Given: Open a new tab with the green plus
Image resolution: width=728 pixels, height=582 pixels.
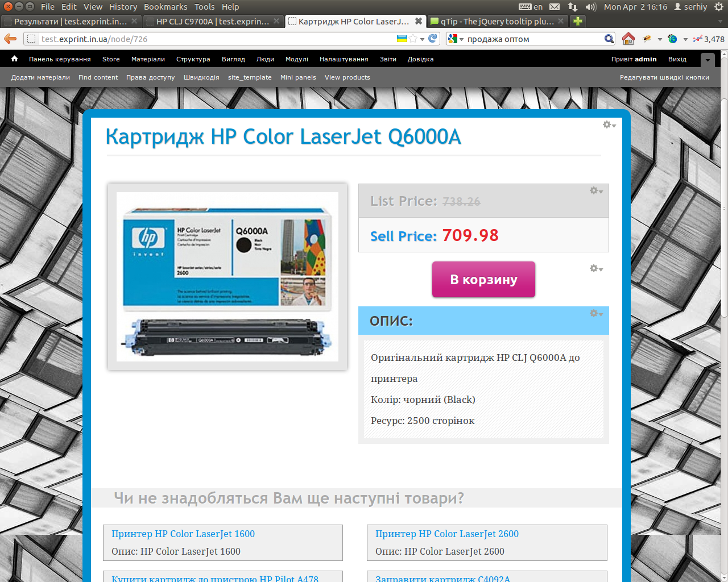Looking at the screenshot, I should 578,21.
